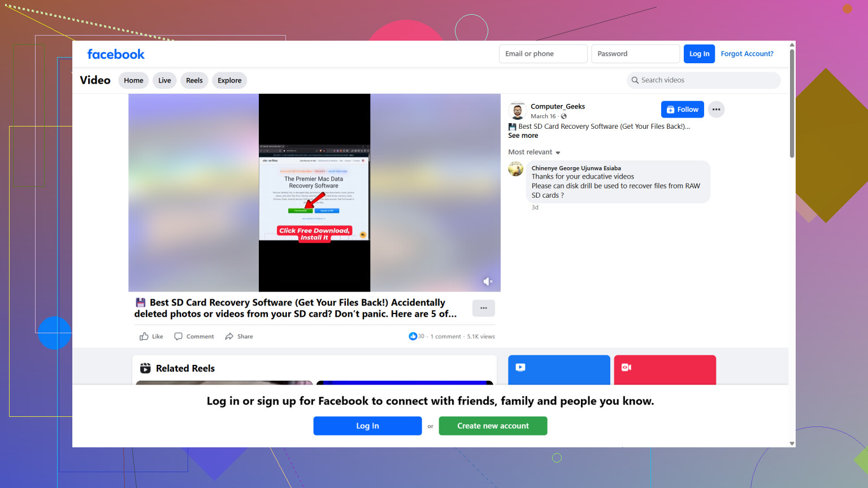Screen dimensions: 868x488
Task: Click the Related Reels icon
Action: pos(145,368)
